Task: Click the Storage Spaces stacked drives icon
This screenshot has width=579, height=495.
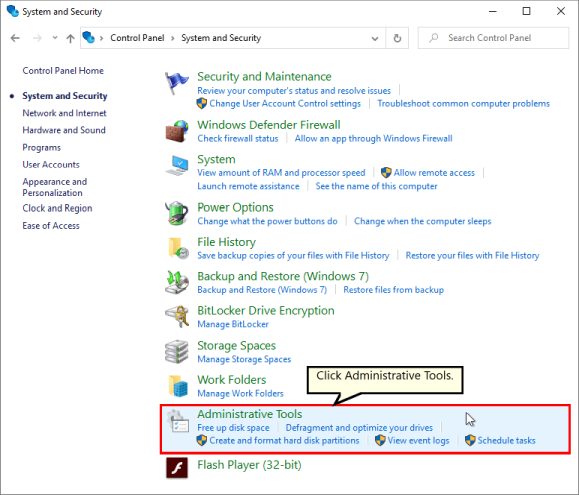Action: coord(177,352)
